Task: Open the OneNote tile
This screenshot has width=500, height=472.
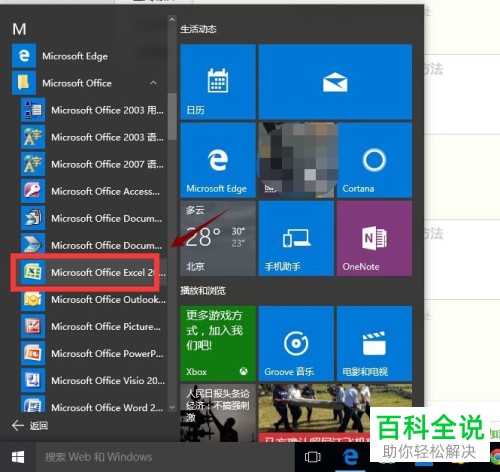Action: pos(374,238)
